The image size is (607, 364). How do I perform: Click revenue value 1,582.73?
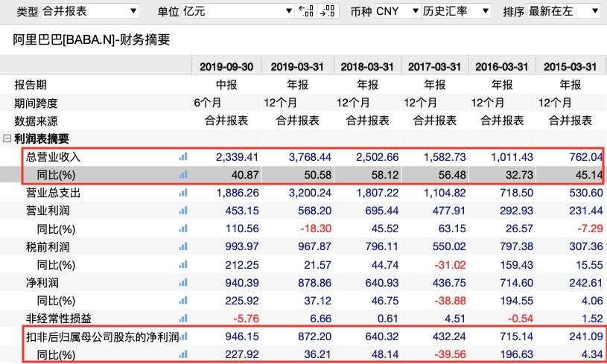pos(445,156)
